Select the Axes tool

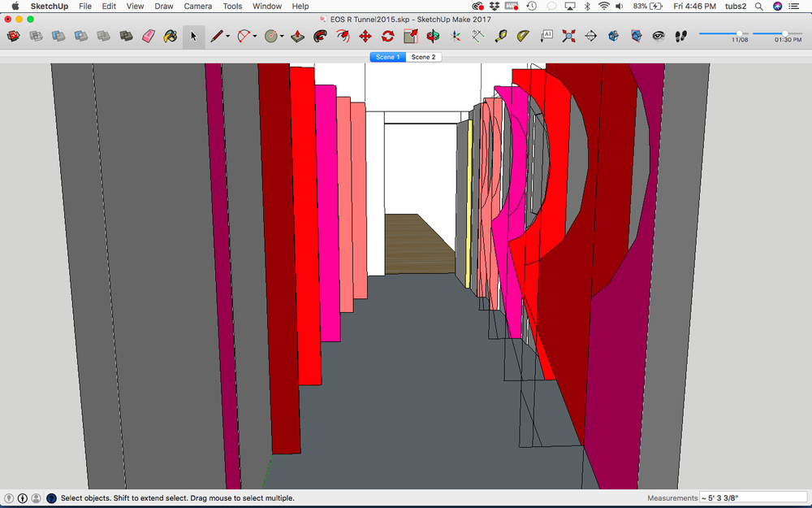pyautogui.click(x=456, y=37)
